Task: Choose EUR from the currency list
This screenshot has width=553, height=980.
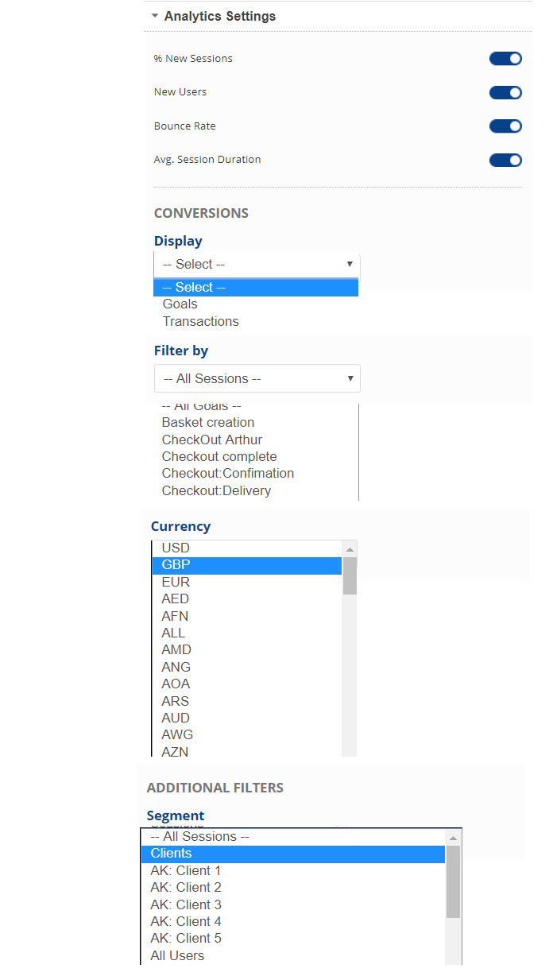Action: click(x=176, y=583)
